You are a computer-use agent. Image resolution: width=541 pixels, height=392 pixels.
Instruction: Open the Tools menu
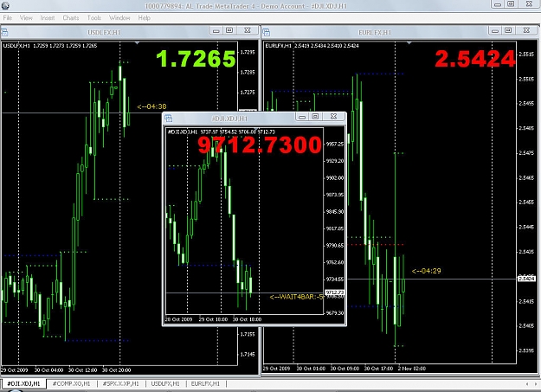pyautogui.click(x=93, y=17)
